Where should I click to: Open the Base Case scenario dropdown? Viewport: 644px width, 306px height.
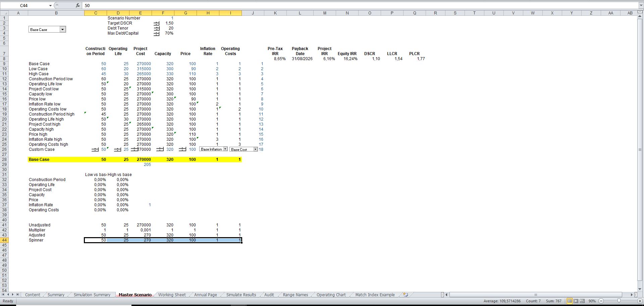(62, 30)
